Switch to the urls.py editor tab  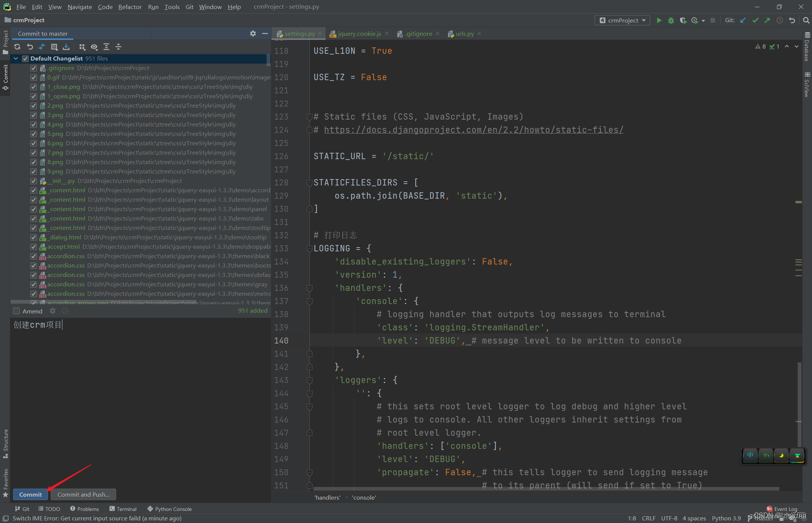click(x=465, y=33)
